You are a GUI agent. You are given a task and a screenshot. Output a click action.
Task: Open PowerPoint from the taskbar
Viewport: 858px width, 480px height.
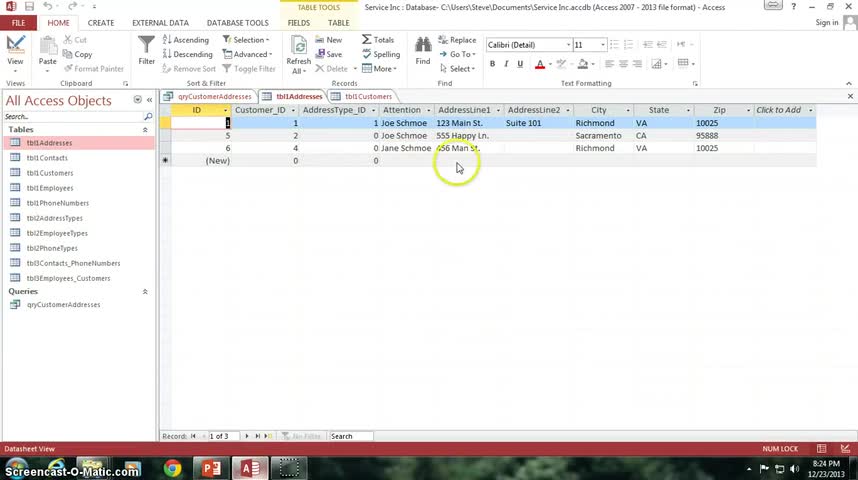pos(211,469)
